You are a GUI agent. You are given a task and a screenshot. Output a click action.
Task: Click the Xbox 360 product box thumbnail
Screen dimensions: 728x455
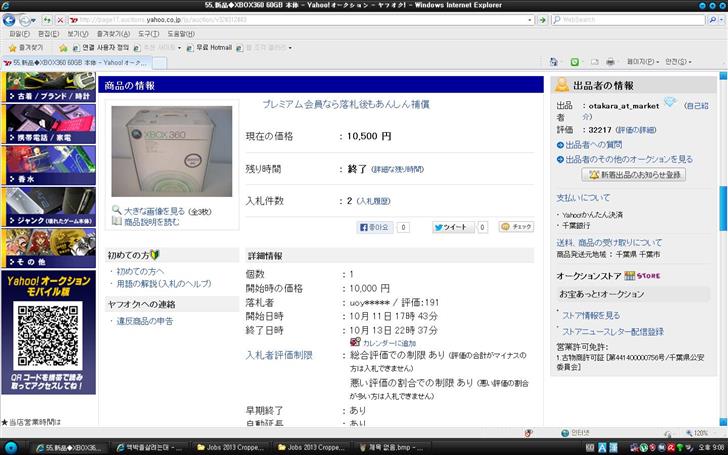[x=172, y=151]
